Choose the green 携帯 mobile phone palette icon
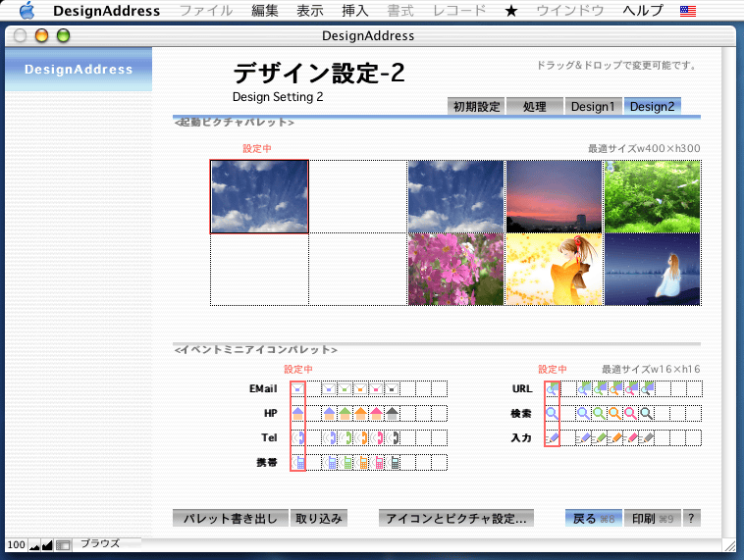744x560 pixels. [x=345, y=462]
